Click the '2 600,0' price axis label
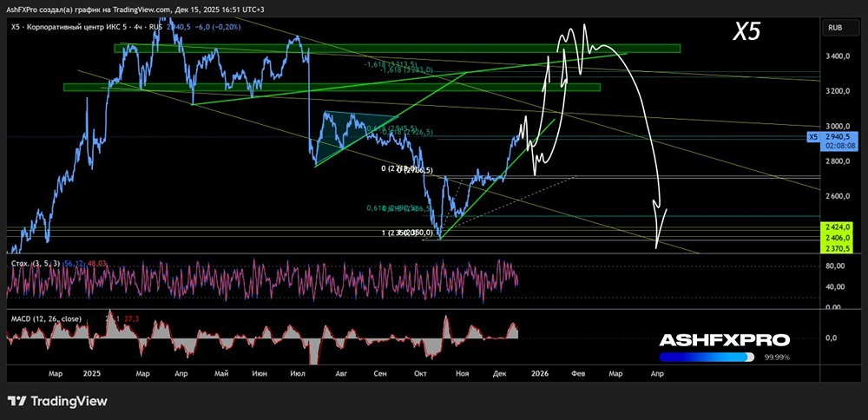The image size is (868, 420). (839, 196)
